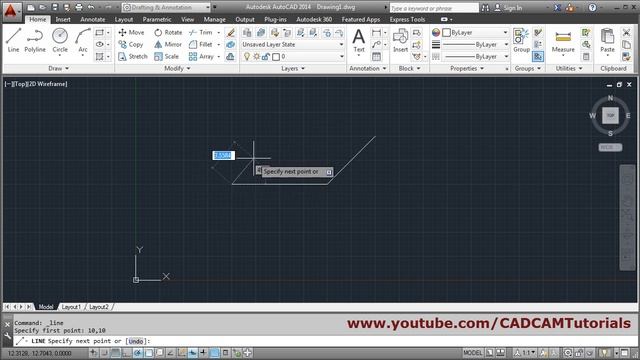Expand the Properties panel
Viewport: 640px width, 360px height.
pyautogui.click(x=467, y=69)
